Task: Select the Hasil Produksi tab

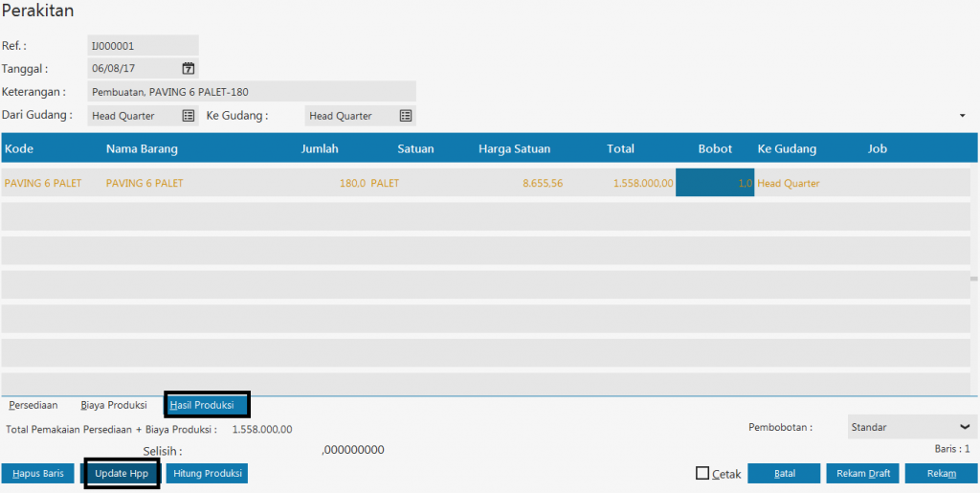Action: click(x=202, y=405)
